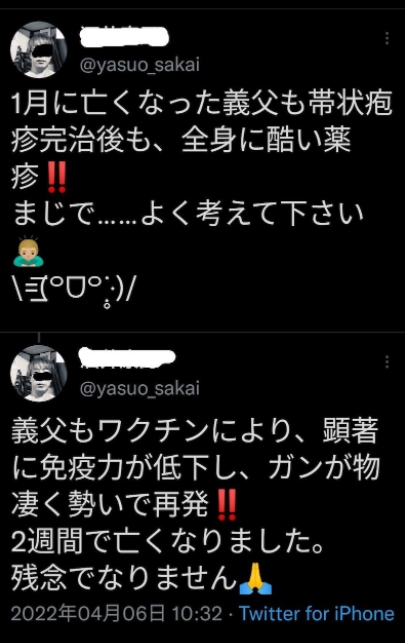The width and height of the screenshot is (405, 643).
Task: Click the profile avatar of the second tweet
Action: point(39,373)
